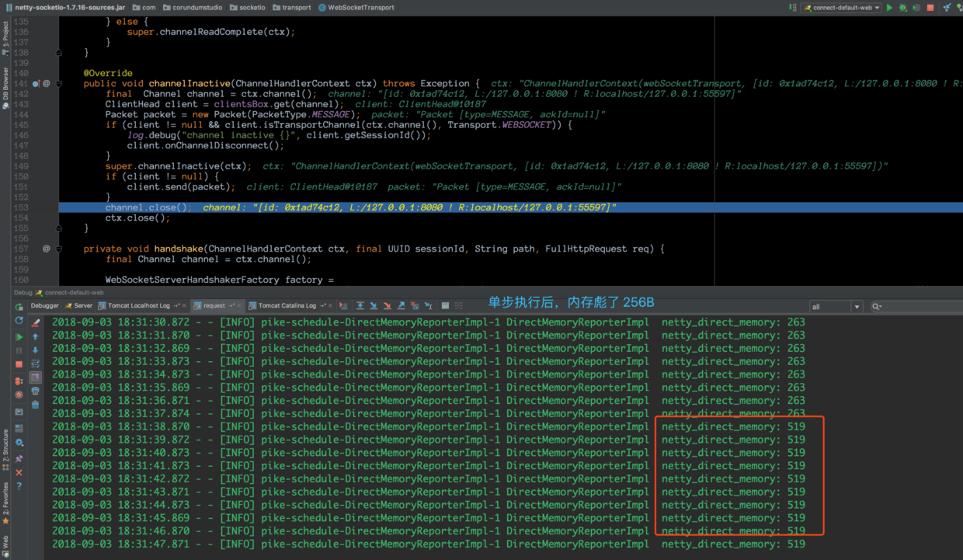This screenshot has height=560, width=963.
Task: Click the Mute Breakpoints icon in debug sidebar
Action: tap(19, 395)
